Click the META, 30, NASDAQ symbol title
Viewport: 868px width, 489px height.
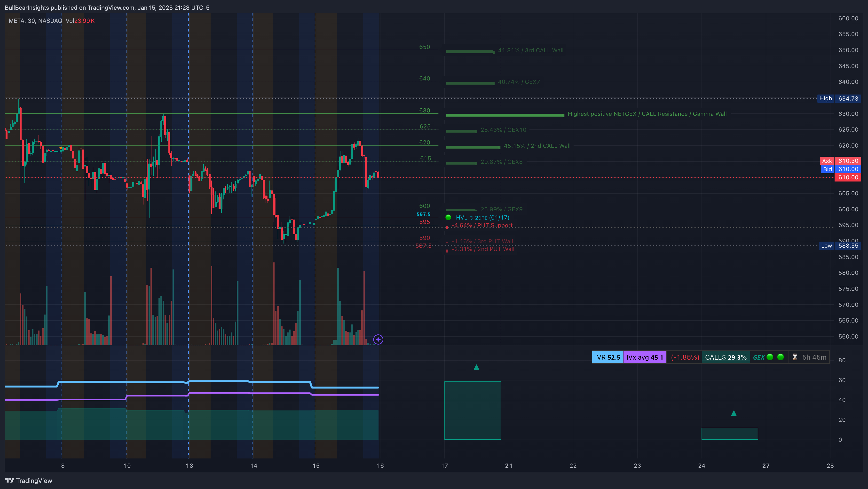[35, 21]
